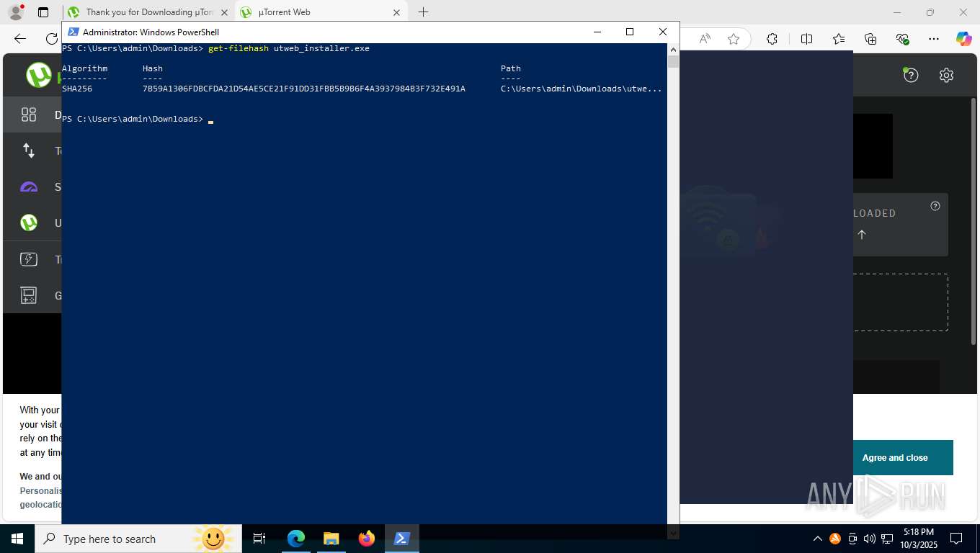Open µTorrent Web settings gear
Viewport: 980px width, 553px height.
pos(946,75)
